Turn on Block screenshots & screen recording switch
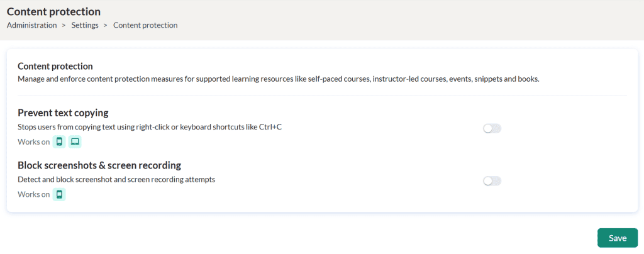Screen dimensions: 644x254 click(x=492, y=181)
